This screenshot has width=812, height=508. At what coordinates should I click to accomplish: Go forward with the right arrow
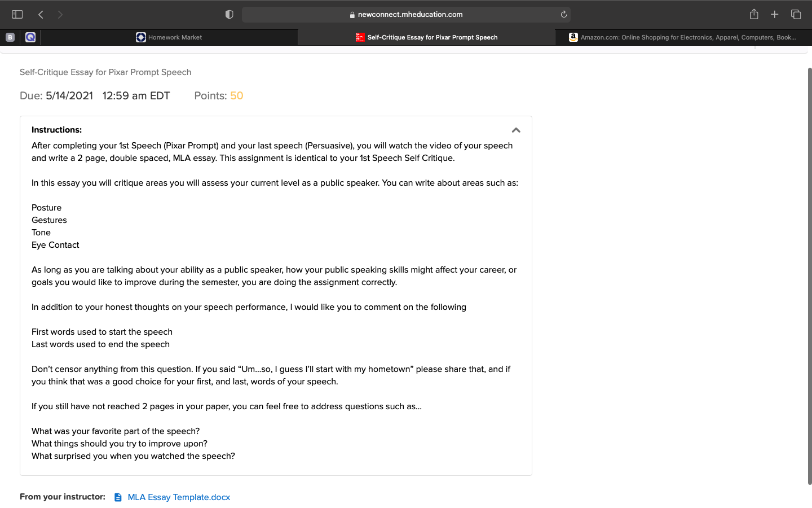pos(60,15)
